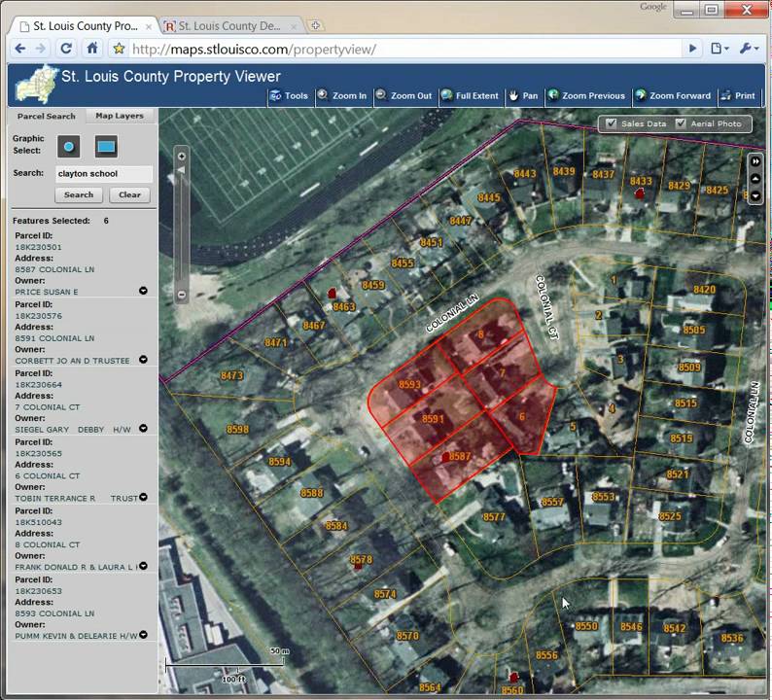Expand details for CORBETT JO AN D TRUSTEE
Viewport: 772px width, 700px height.
coord(143,360)
